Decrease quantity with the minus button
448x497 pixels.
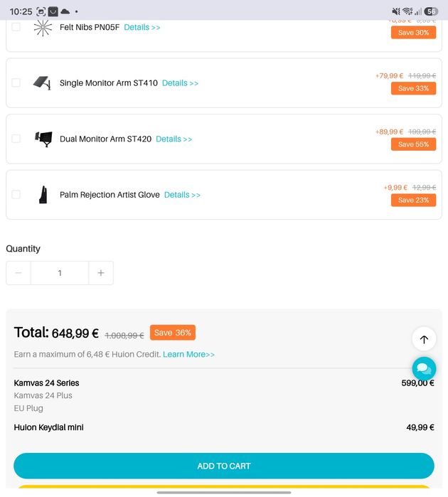pos(18,273)
